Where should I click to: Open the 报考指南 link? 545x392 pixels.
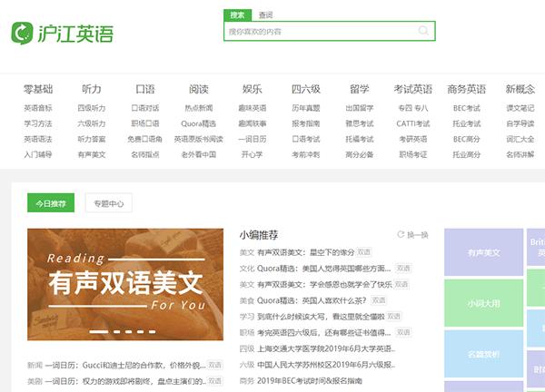[306, 123]
